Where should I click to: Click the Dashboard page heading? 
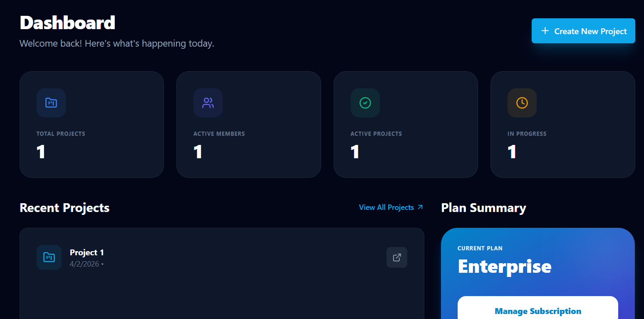point(67,22)
